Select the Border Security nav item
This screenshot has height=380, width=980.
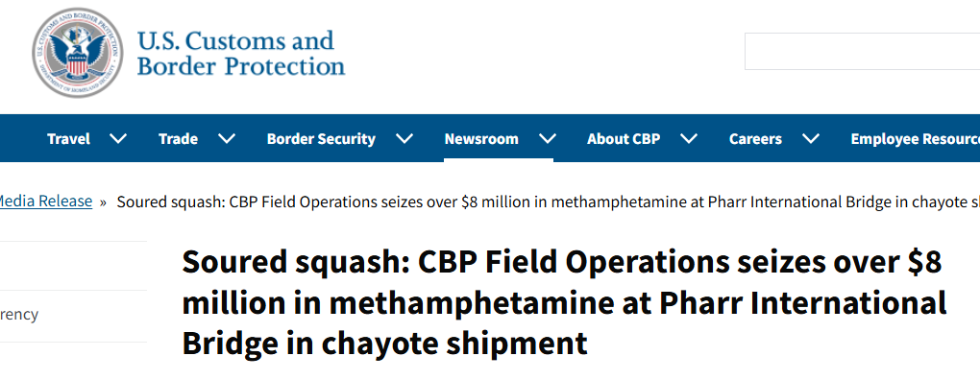point(321,138)
